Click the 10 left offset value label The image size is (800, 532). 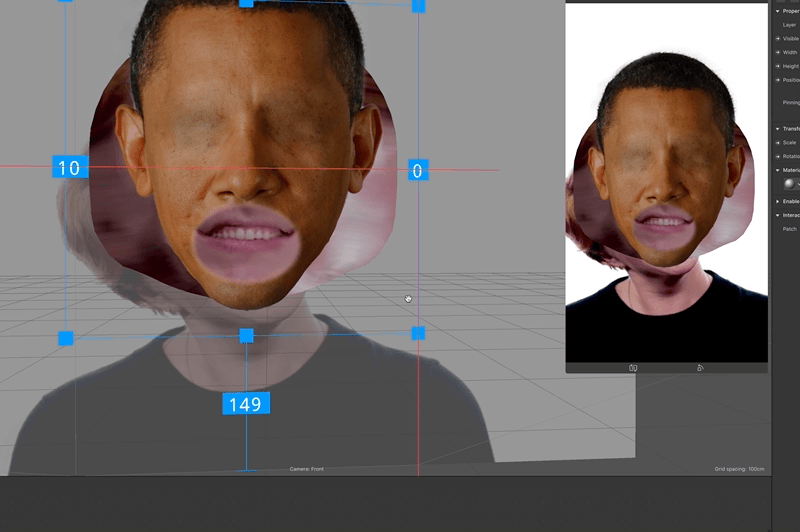tap(70, 167)
